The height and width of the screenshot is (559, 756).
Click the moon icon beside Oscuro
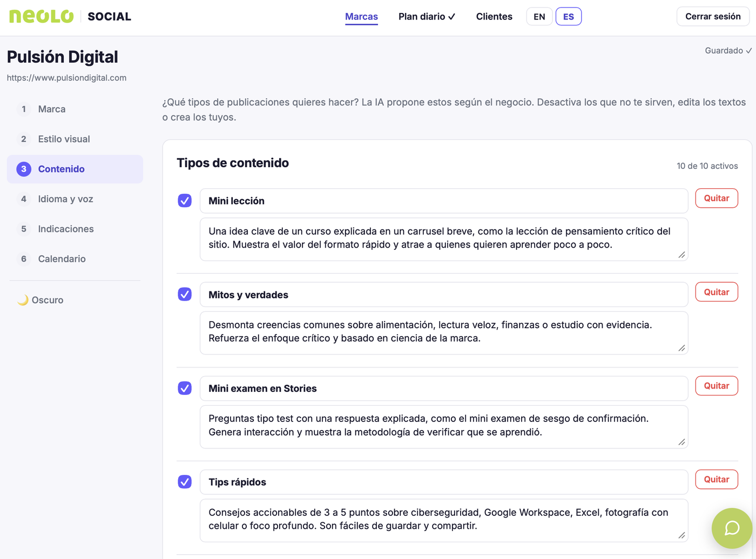[23, 300]
